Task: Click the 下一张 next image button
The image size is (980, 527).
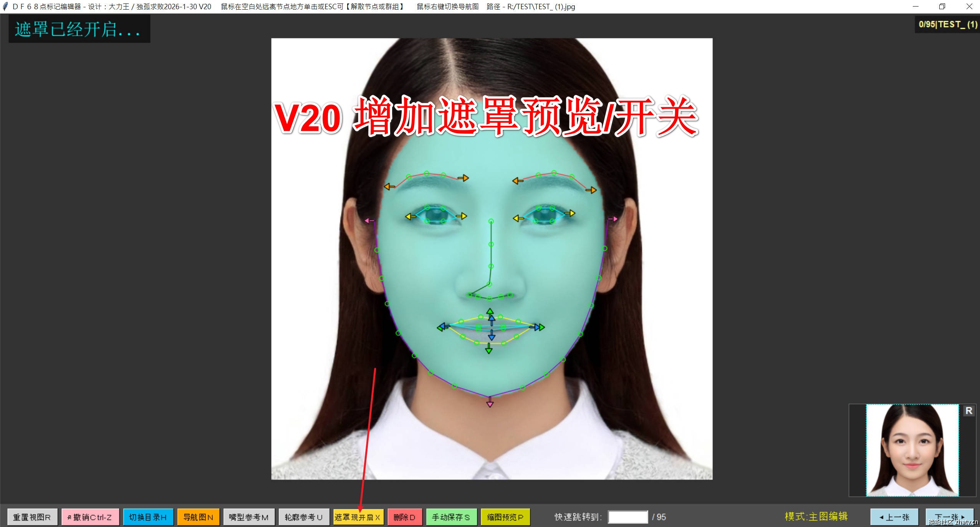Action: (951, 517)
